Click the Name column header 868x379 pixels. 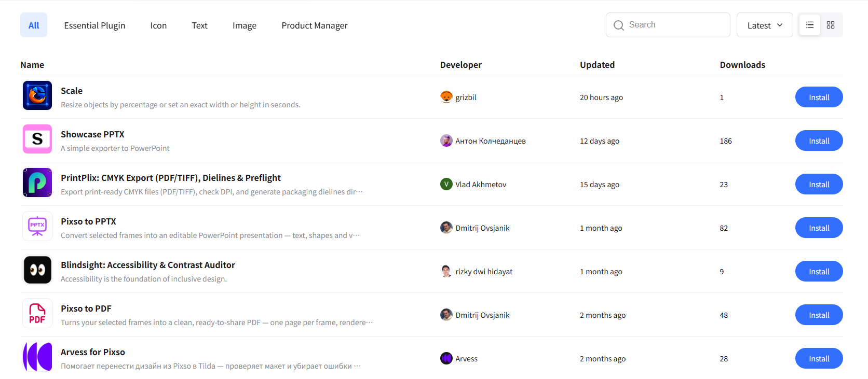32,65
